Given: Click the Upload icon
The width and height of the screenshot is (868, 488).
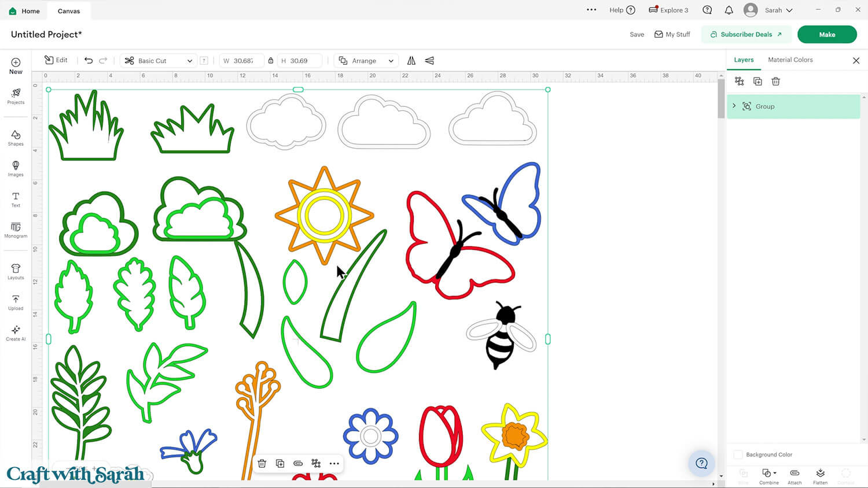Looking at the screenshot, I should 16,302.
